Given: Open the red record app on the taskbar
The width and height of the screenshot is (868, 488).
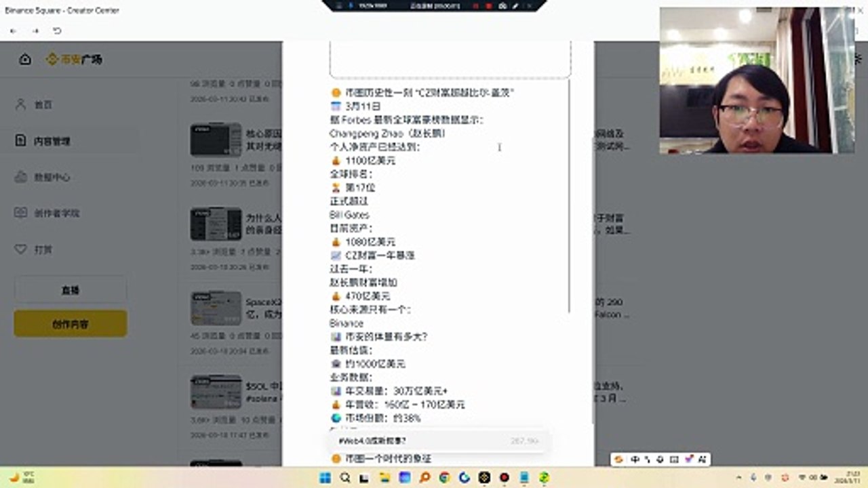Looking at the screenshot, I should [504, 477].
